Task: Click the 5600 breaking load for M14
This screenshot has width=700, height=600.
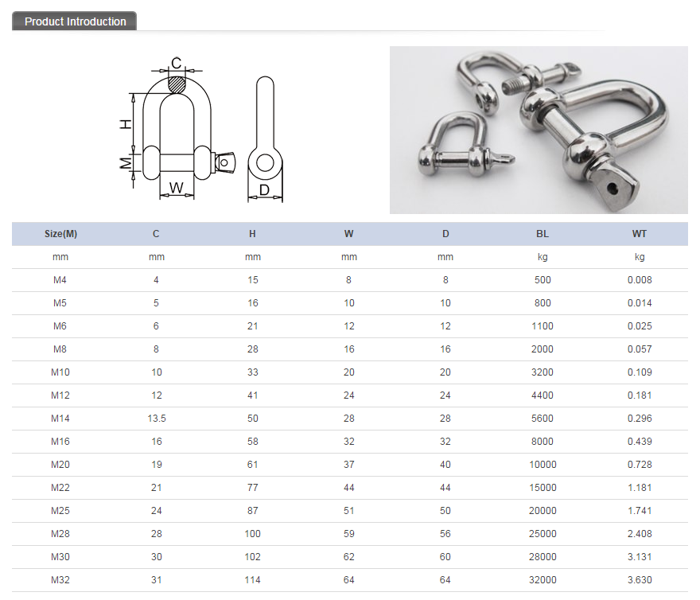Action: point(542,418)
